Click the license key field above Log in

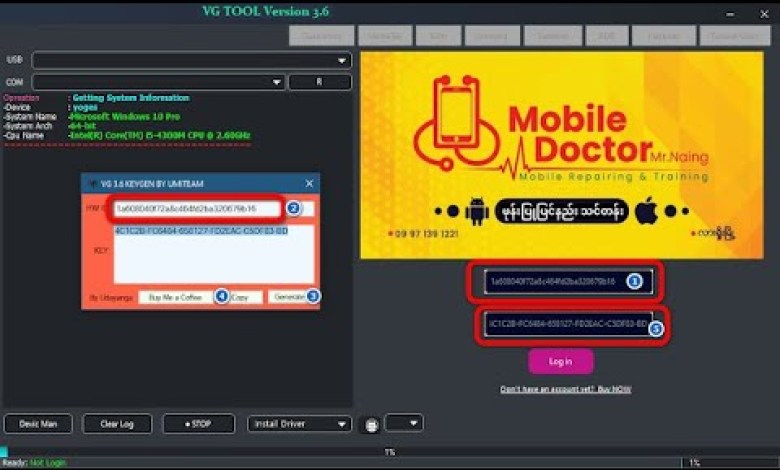click(x=568, y=324)
